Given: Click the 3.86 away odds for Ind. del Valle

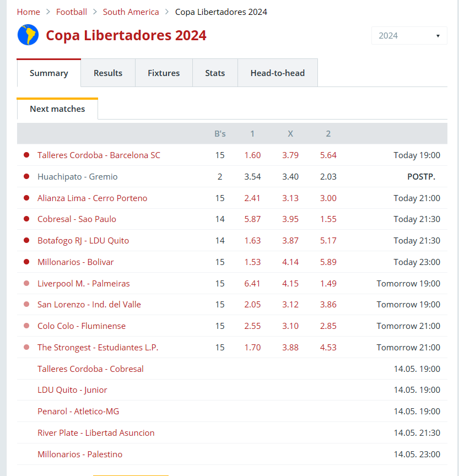Looking at the screenshot, I should 328,304.
